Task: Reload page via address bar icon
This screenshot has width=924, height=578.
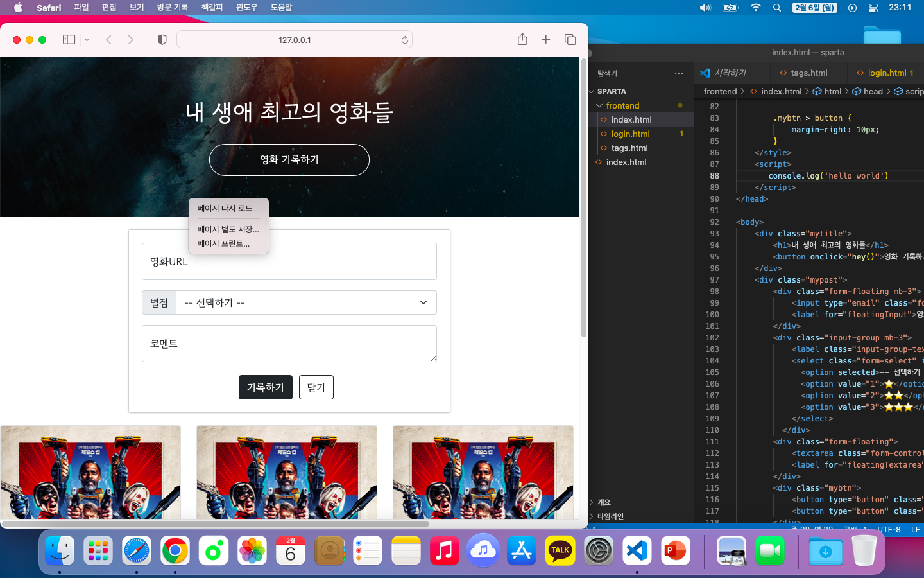Action: [404, 40]
